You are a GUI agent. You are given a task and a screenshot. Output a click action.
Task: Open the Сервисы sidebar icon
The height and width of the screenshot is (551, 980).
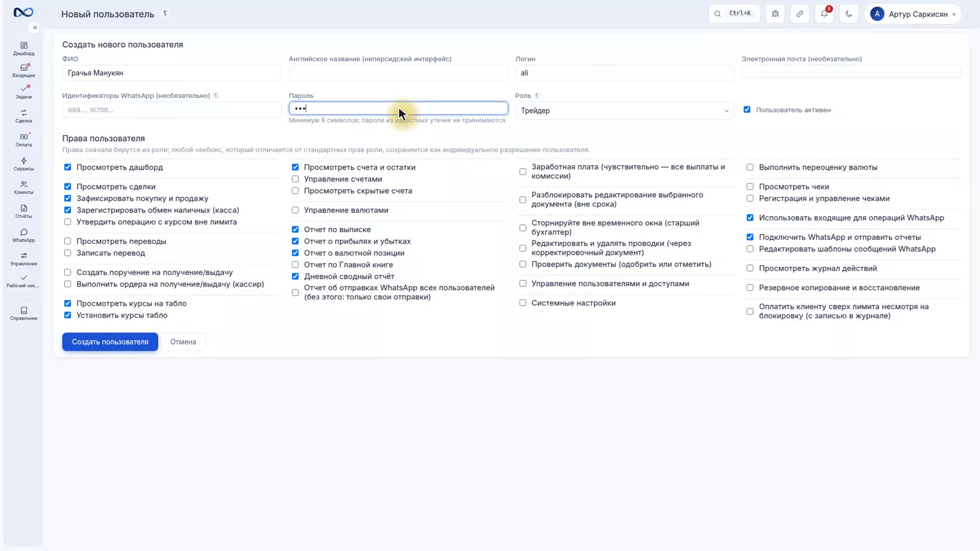(23, 163)
